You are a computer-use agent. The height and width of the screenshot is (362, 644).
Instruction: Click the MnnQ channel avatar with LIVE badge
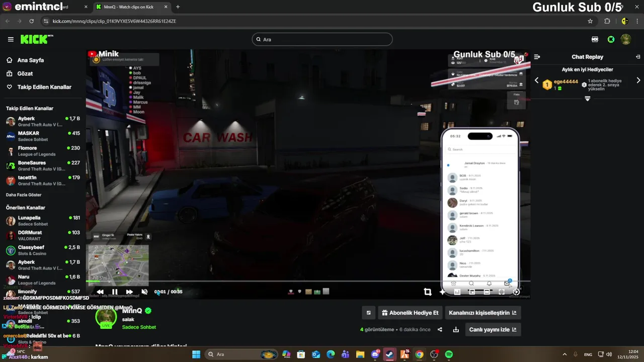106,318
